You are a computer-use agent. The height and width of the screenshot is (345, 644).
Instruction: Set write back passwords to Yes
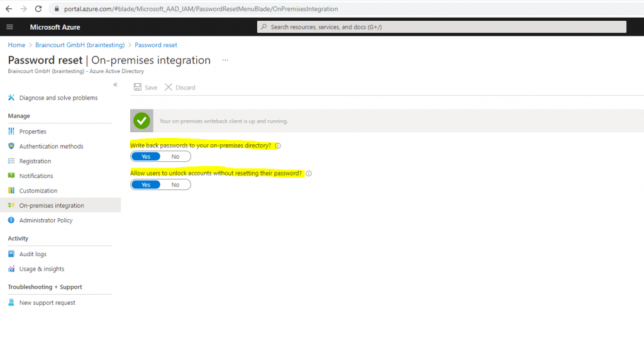tap(146, 156)
